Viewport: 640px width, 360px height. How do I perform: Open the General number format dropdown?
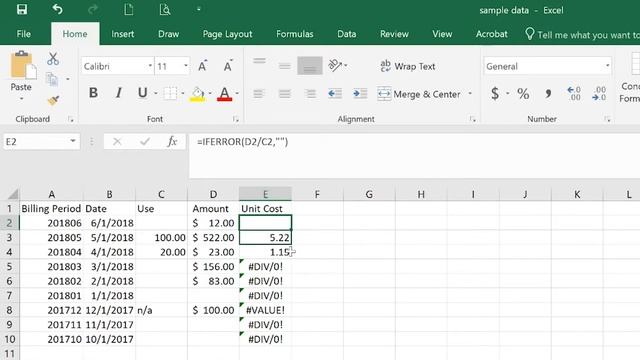[607, 66]
